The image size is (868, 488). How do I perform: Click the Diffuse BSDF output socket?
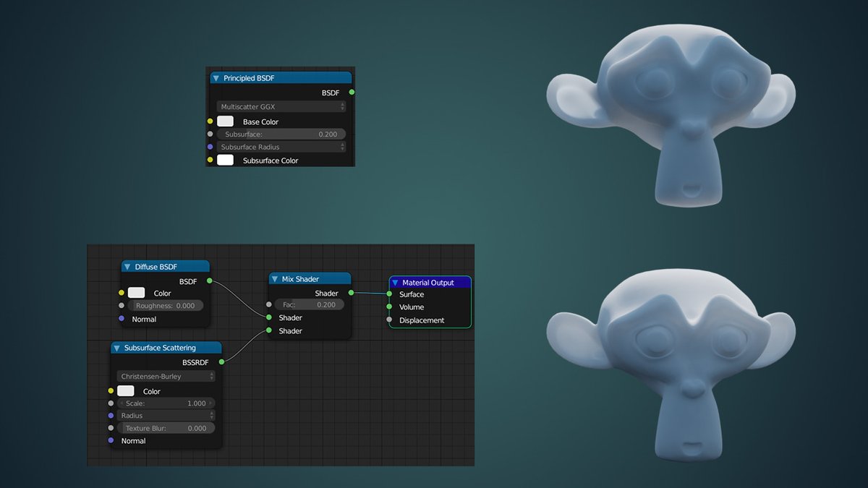[209, 281]
